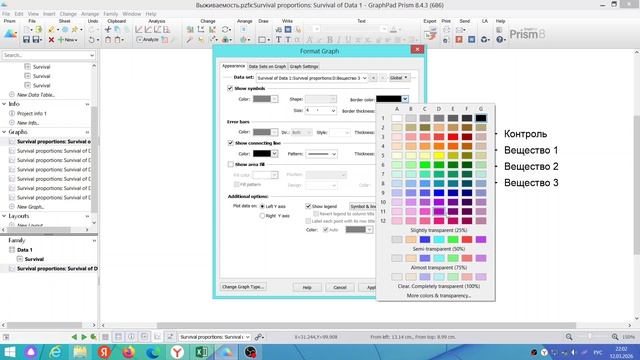Enable the Show area fill checkbox
The width and height of the screenshot is (640, 360).
tap(230, 164)
